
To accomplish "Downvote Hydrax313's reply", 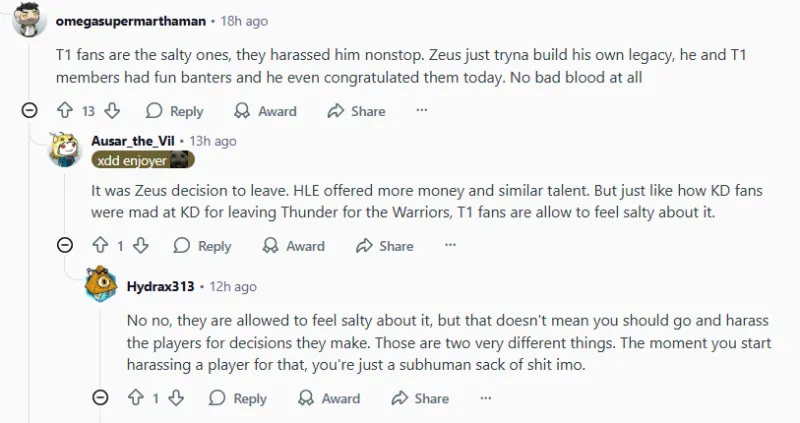I will 177,398.
